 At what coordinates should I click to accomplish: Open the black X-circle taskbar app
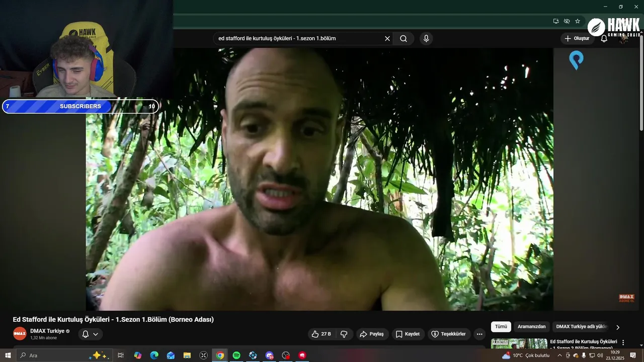click(204, 355)
